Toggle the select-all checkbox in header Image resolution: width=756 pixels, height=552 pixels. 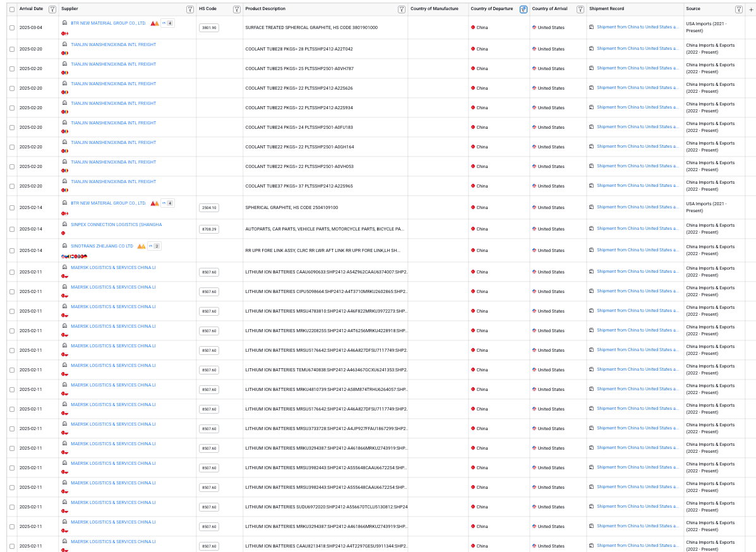click(12, 9)
